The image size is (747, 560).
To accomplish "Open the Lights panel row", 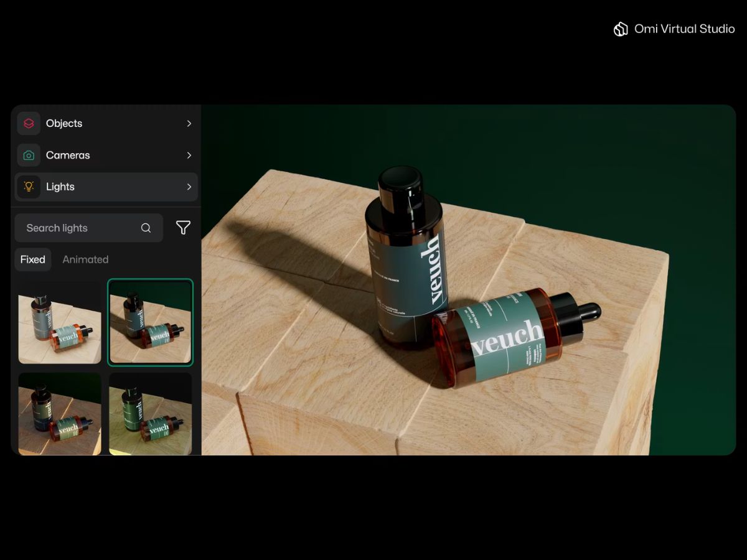I will 106,187.
